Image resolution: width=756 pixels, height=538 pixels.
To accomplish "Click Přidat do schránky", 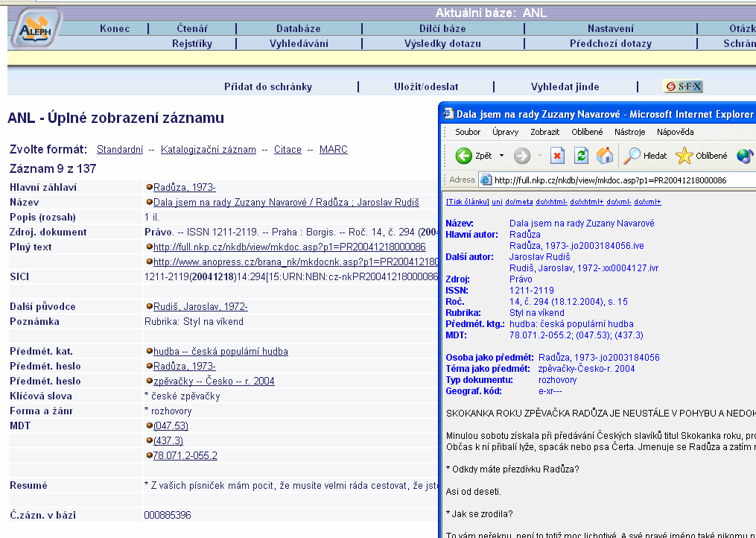I will tap(268, 87).
